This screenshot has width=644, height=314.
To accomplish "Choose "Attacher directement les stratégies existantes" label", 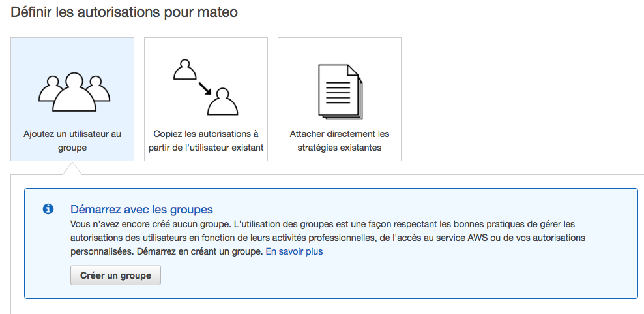I will [340, 140].
